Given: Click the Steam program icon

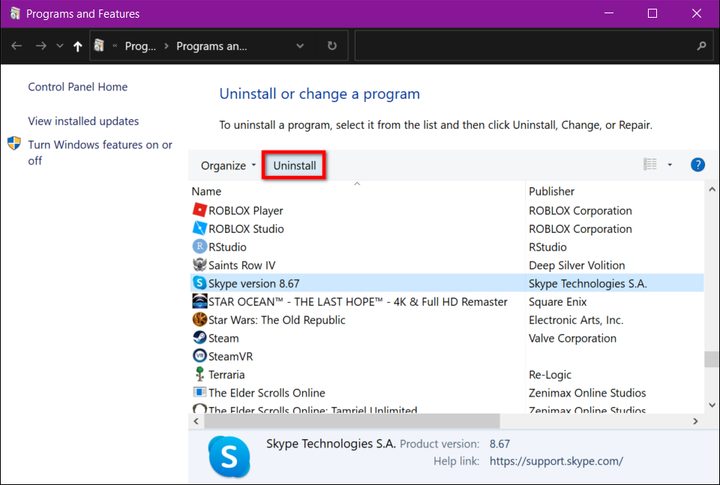Looking at the screenshot, I should point(199,338).
